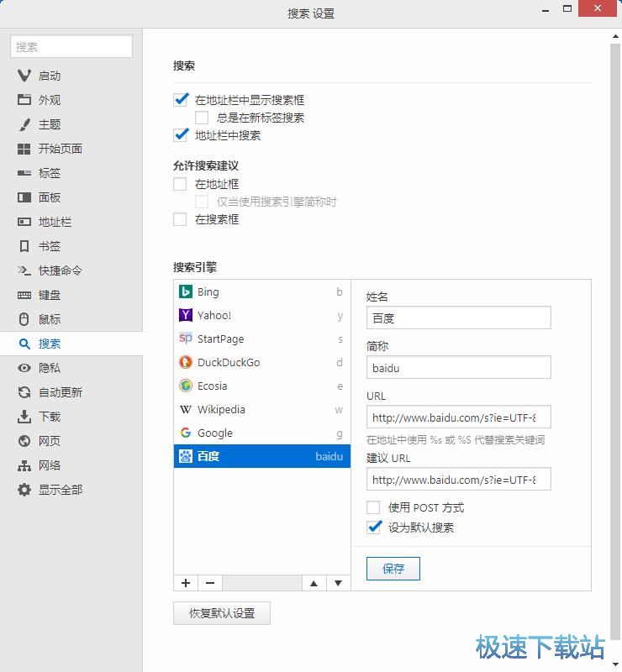Toggle 设为默认搜索 checkbox
The image size is (622, 672).
pyautogui.click(x=374, y=527)
